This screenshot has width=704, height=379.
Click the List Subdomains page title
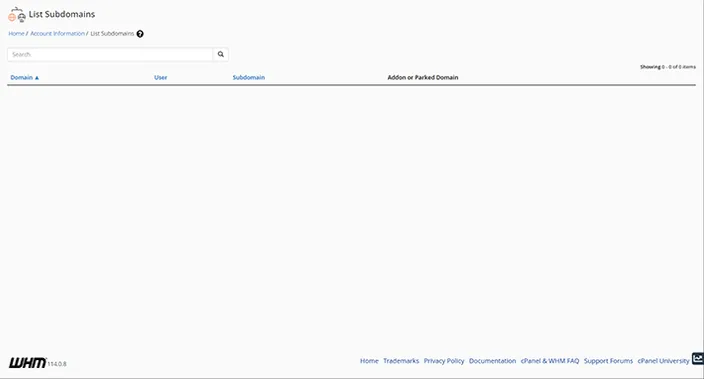coord(62,14)
